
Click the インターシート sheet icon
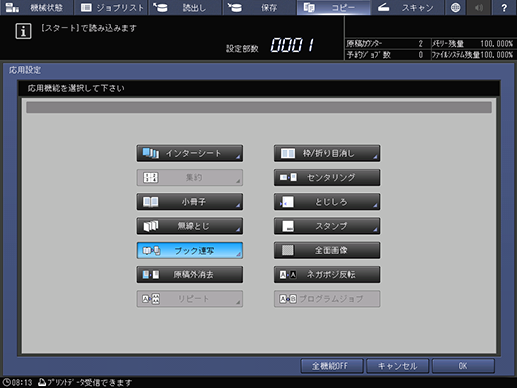click(x=151, y=153)
